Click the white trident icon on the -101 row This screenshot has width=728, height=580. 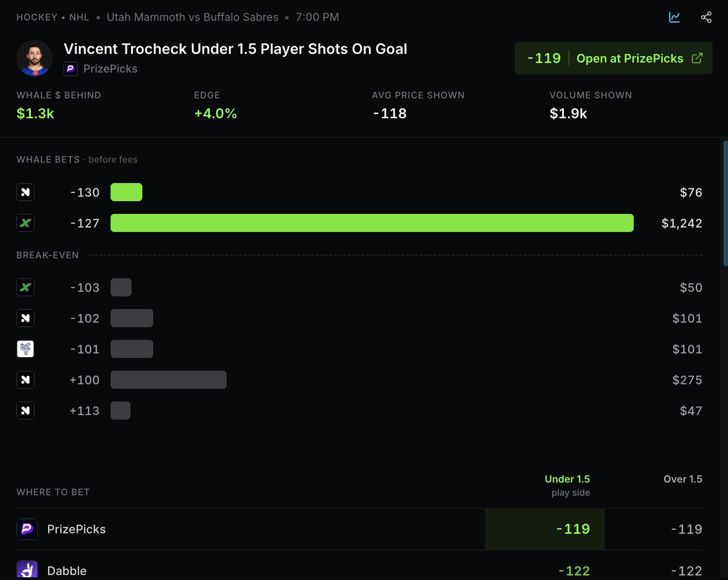[25, 349]
